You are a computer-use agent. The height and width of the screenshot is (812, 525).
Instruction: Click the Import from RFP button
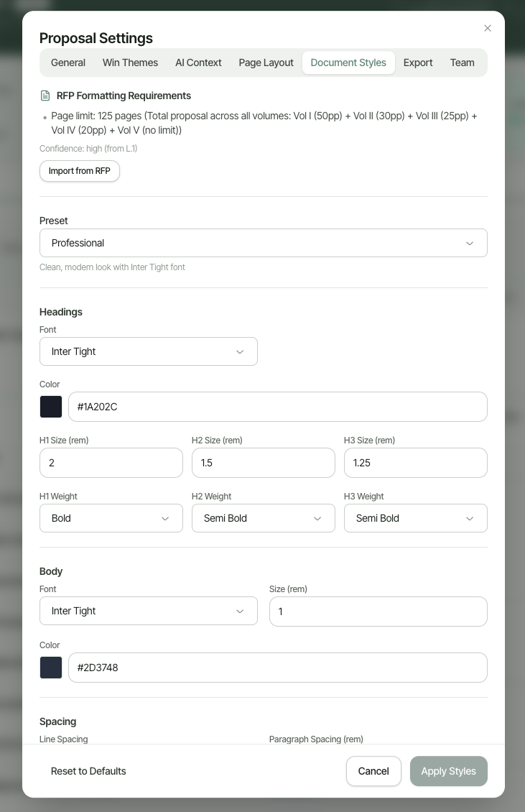tap(80, 171)
